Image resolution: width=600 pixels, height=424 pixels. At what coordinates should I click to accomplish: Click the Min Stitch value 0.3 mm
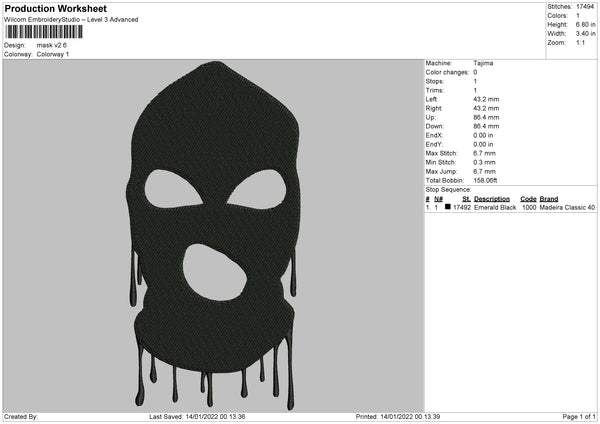coord(484,163)
